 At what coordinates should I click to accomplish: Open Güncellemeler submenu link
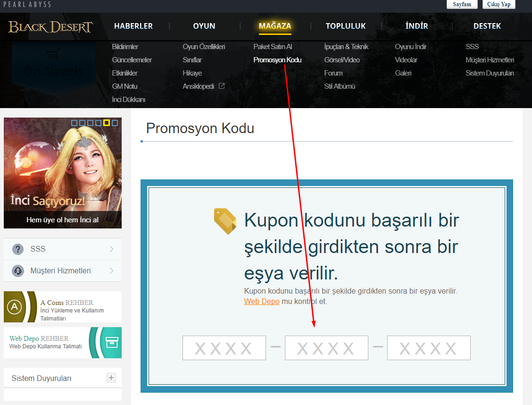[x=132, y=60]
